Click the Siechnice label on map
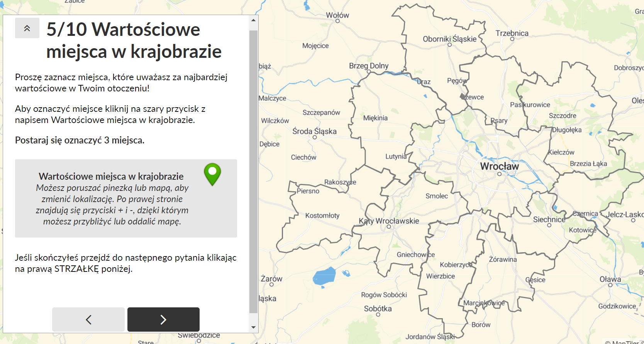The width and height of the screenshot is (644, 344). [x=549, y=219]
